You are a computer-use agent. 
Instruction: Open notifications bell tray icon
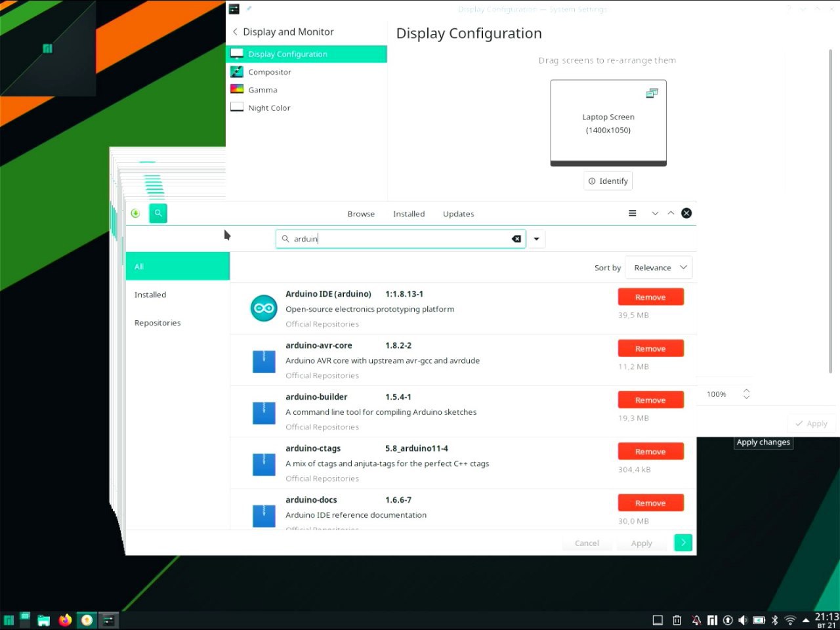pyautogui.click(x=696, y=620)
